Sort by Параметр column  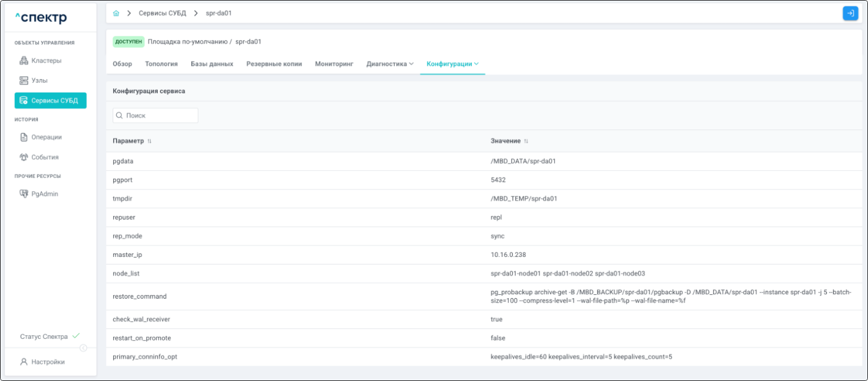[149, 141]
